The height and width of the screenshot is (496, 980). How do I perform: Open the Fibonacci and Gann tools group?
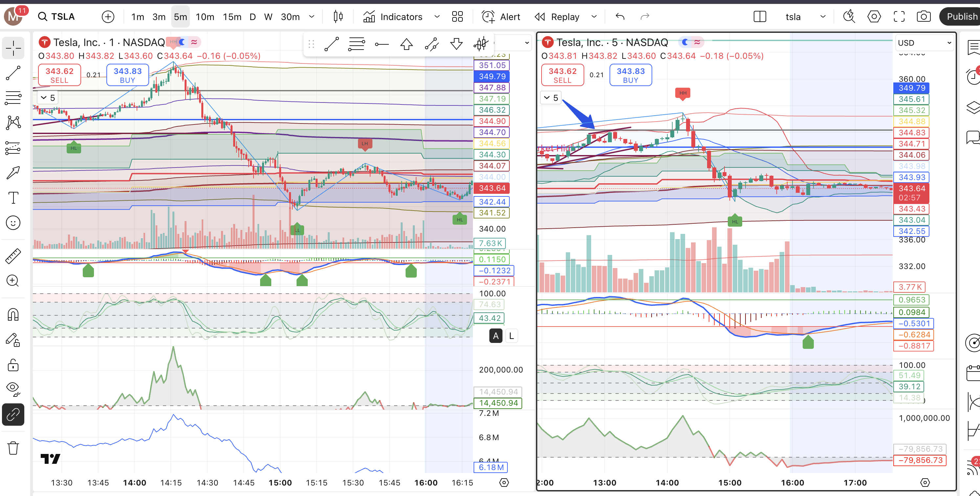tap(13, 98)
